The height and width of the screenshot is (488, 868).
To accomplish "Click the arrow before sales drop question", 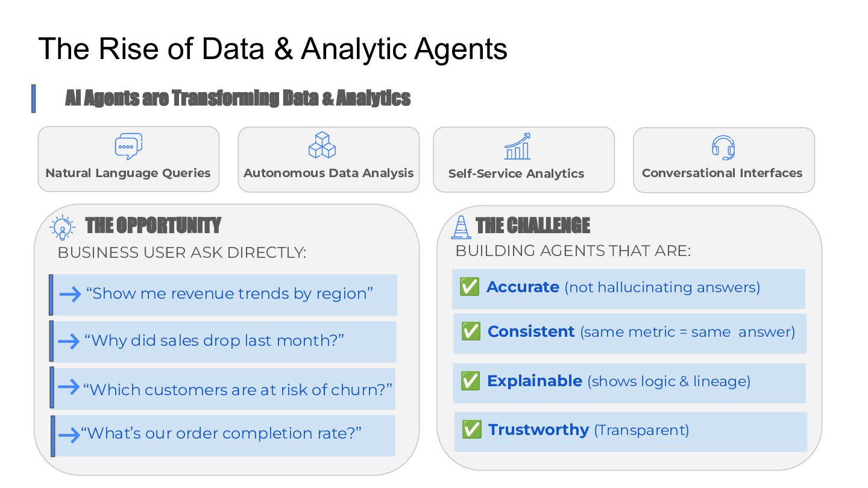I will click(69, 341).
